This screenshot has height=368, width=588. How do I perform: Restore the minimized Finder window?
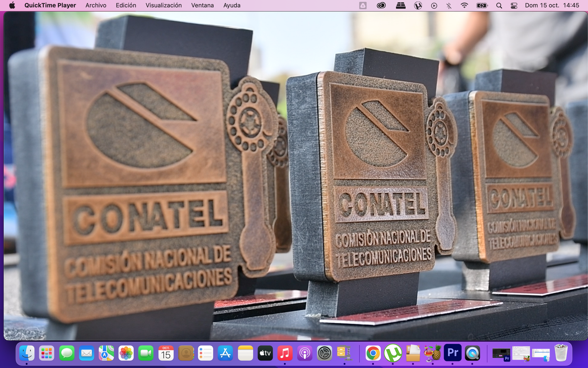pos(541,354)
